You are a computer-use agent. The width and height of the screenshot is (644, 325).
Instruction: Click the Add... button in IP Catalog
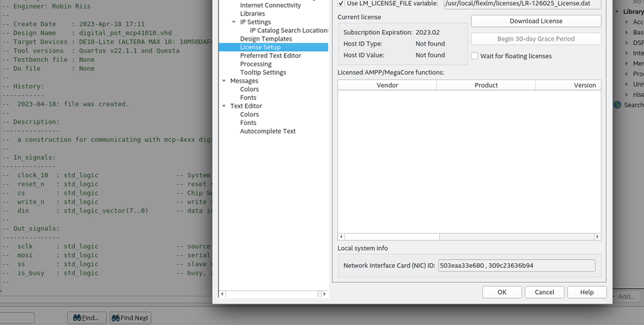[625, 296]
